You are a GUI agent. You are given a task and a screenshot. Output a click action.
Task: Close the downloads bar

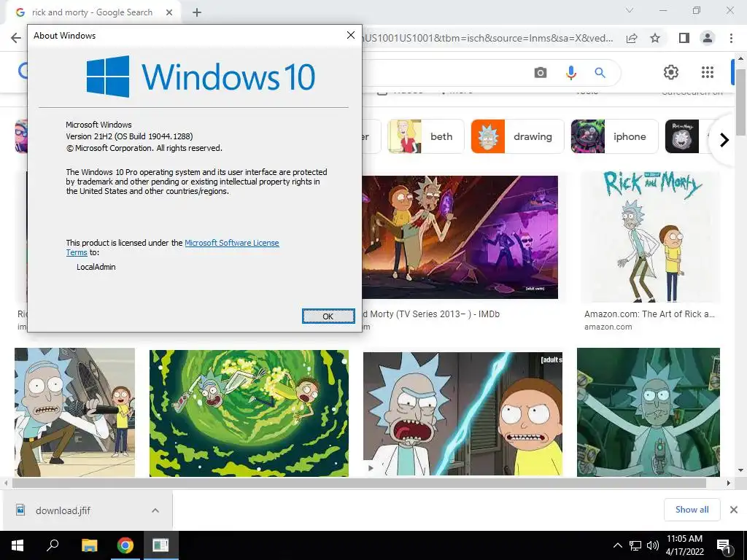pos(734,510)
